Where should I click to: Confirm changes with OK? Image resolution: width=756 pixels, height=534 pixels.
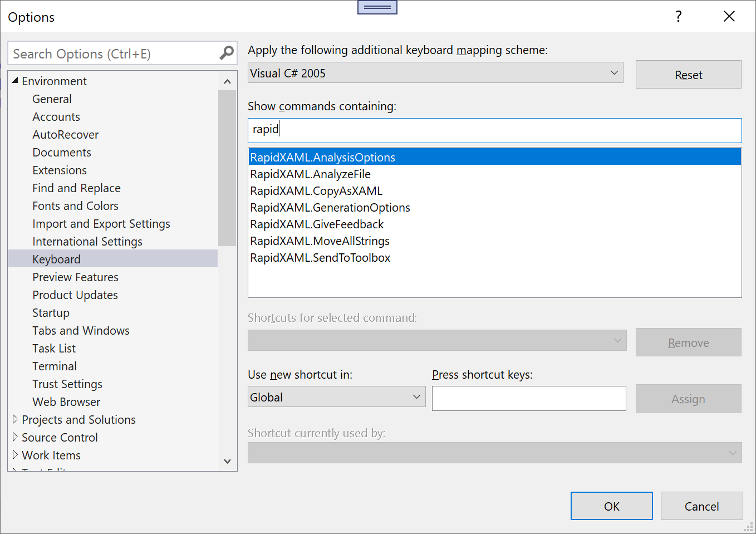[611, 506]
